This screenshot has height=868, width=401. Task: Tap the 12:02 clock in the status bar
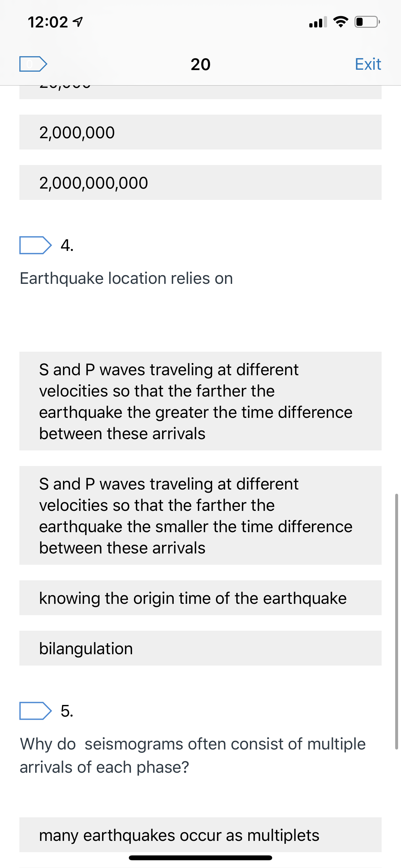[x=48, y=22]
